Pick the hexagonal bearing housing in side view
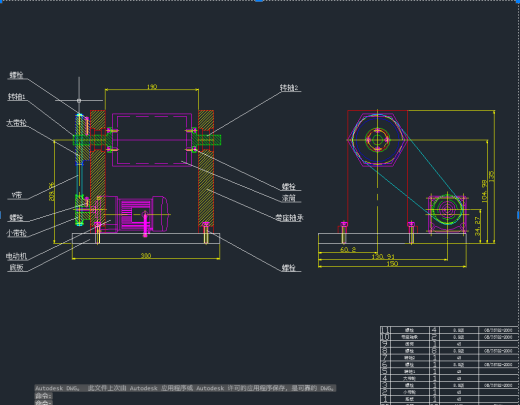This screenshot has height=405, width=520. [377, 140]
